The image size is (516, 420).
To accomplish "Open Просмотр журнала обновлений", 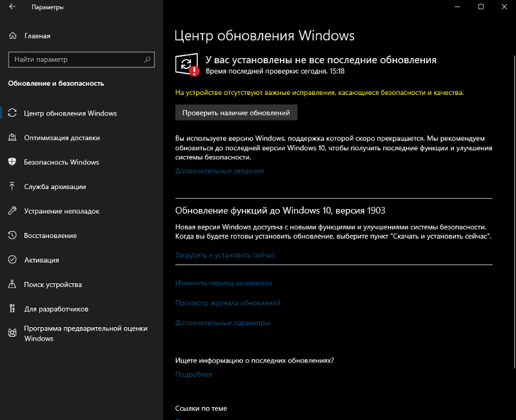I will point(228,303).
